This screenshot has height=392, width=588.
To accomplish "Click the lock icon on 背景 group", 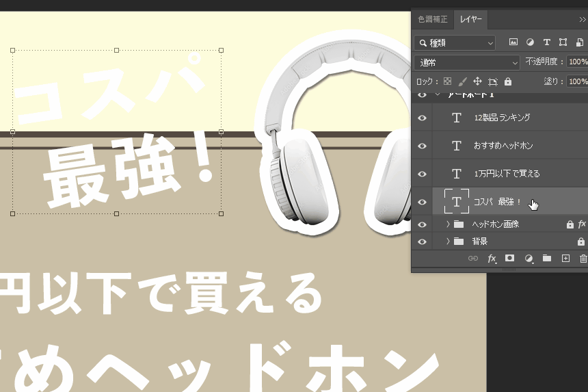I will [x=581, y=241].
